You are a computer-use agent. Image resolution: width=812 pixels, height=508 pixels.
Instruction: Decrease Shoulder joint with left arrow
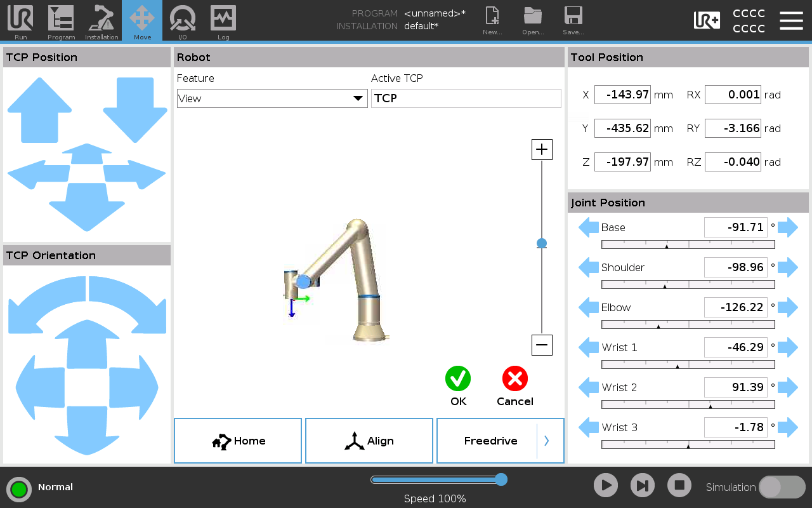(589, 267)
